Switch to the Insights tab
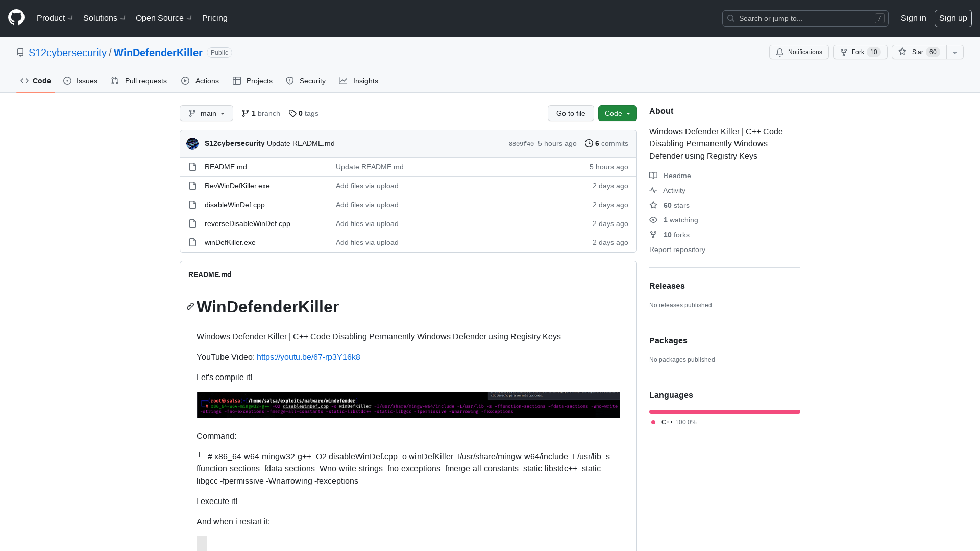Image resolution: width=980 pixels, height=551 pixels. coord(359,81)
